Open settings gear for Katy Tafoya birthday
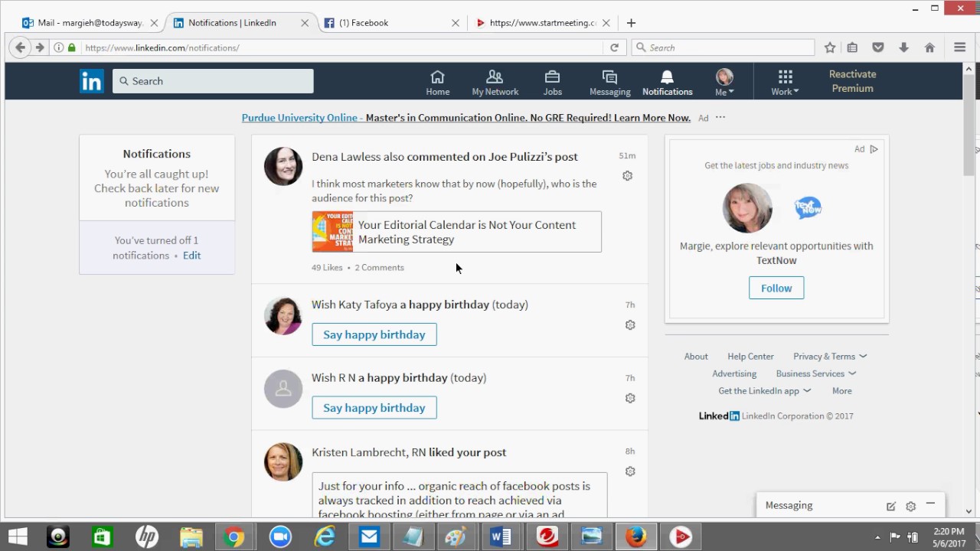The height and width of the screenshot is (551, 980). click(x=630, y=325)
